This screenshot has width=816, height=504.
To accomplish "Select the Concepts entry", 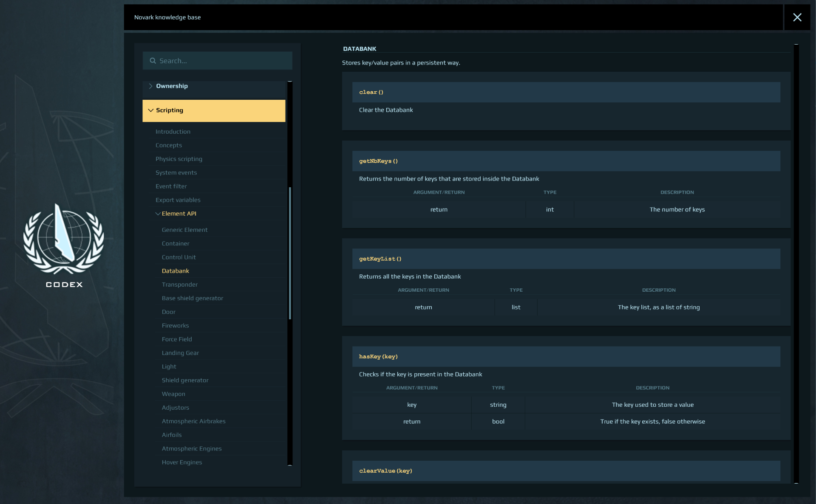I will pyautogui.click(x=168, y=145).
